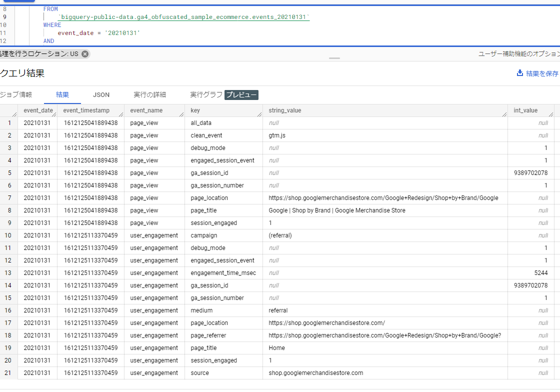
Task: Select 'user_engagement' event name in row 10
Action: click(x=154, y=235)
